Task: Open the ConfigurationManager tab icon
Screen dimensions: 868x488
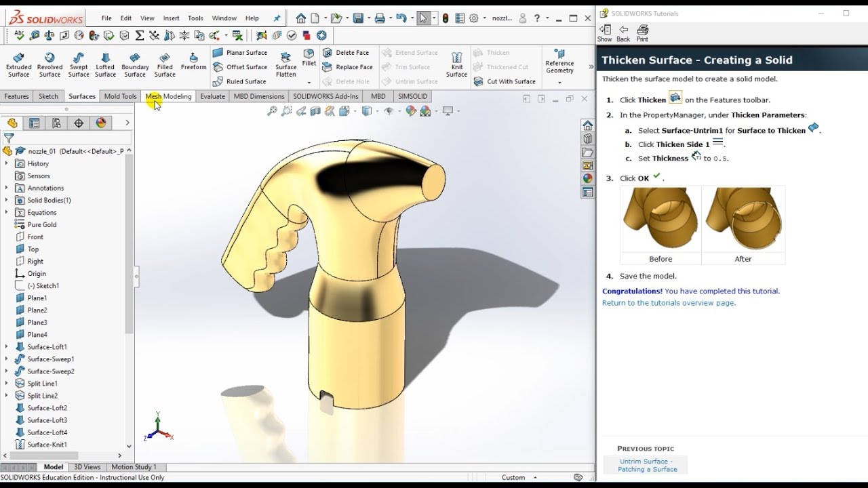Action: pos(56,123)
